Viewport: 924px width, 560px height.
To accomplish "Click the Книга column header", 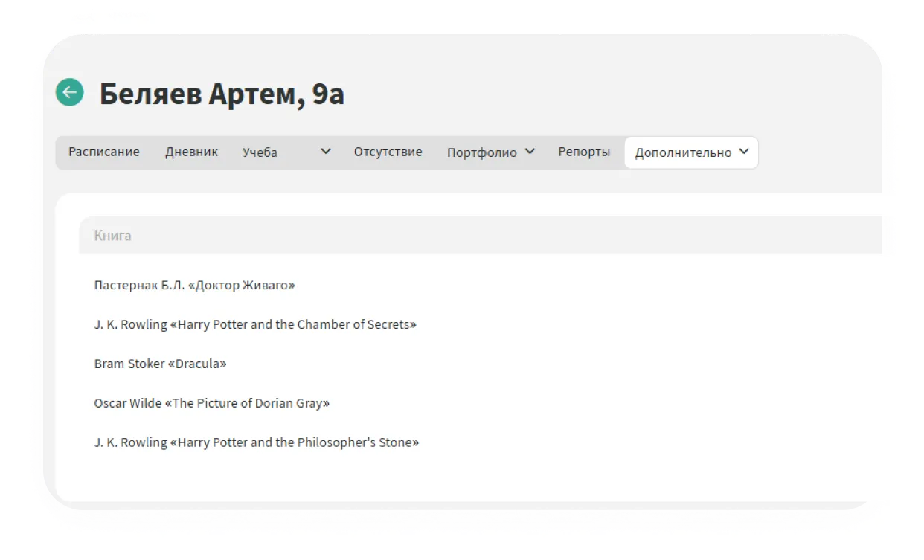I will (x=113, y=236).
